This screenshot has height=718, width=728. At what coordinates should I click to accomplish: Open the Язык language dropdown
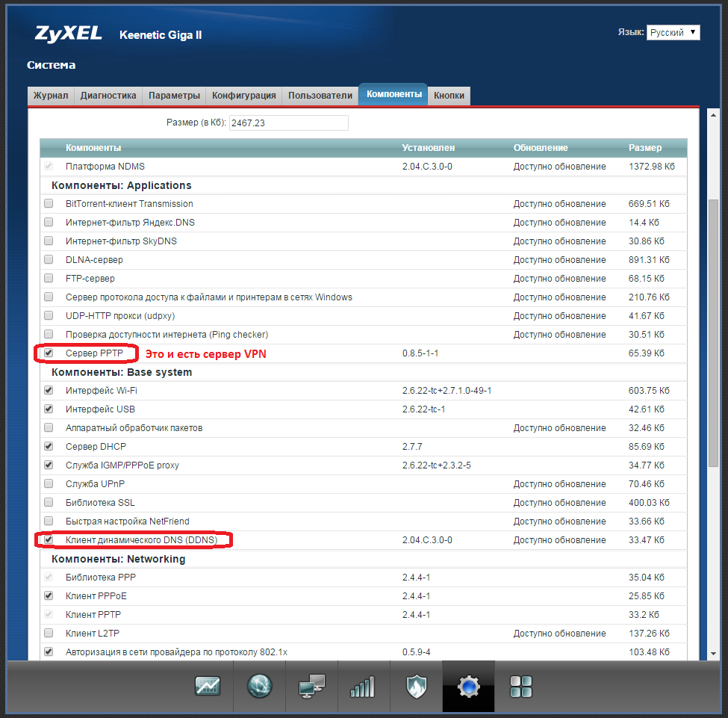coord(673,33)
